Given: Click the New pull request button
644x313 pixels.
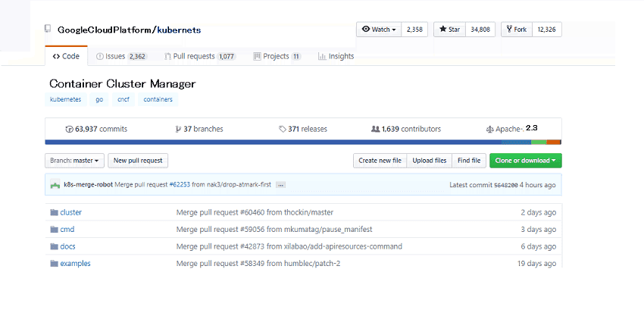Looking at the screenshot, I should coord(138,161).
